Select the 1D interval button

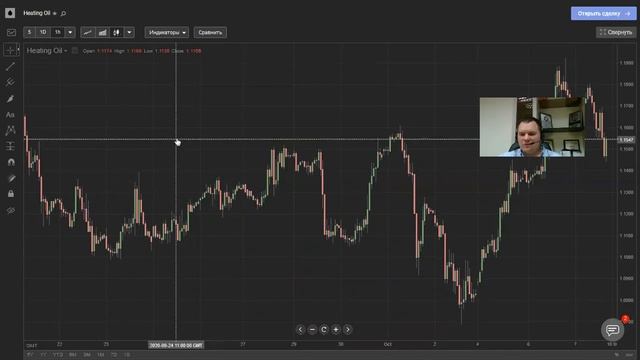point(43,32)
